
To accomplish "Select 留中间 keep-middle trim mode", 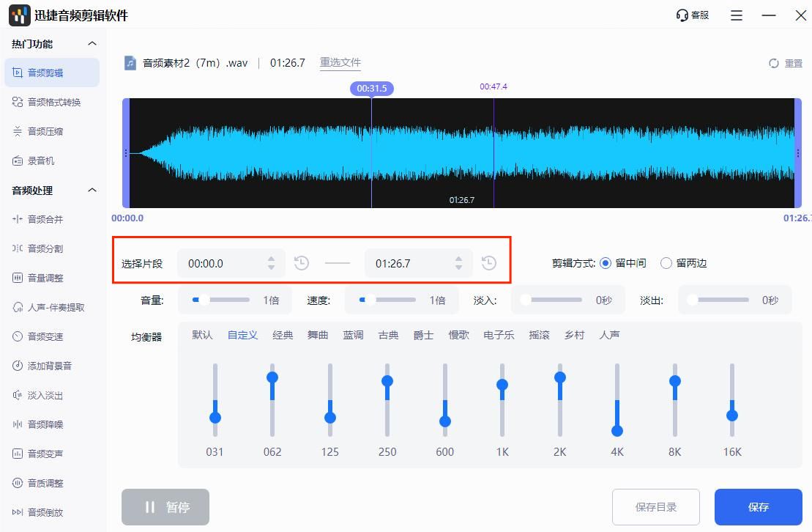I will [x=606, y=263].
